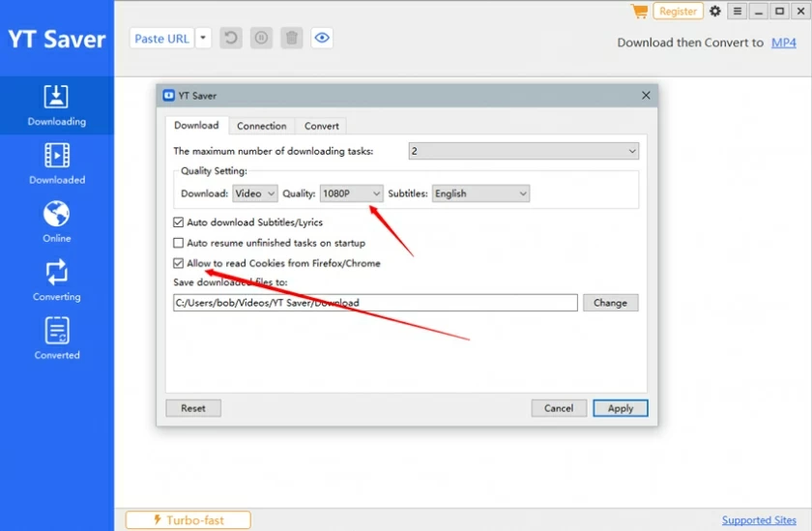Switch to the Convert tab
Viewport: 812px width, 531px height.
click(x=322, y=126)
